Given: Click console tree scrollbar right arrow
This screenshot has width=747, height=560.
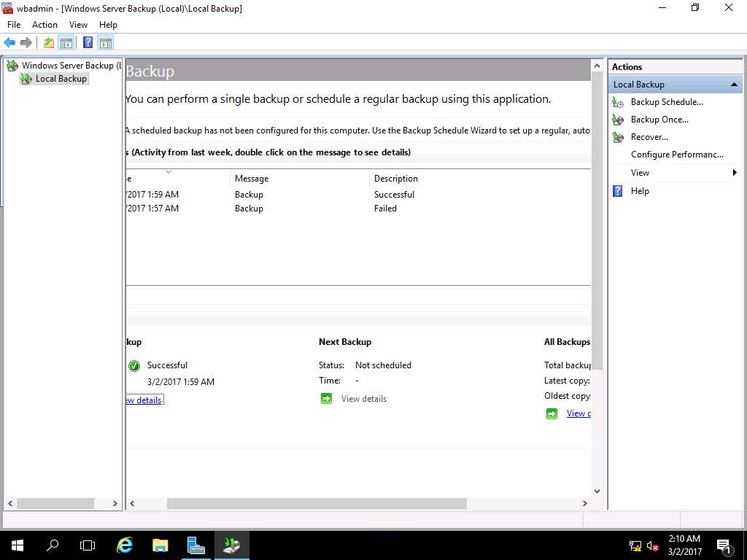Looking at the screenshot, I should pos(115,503).
